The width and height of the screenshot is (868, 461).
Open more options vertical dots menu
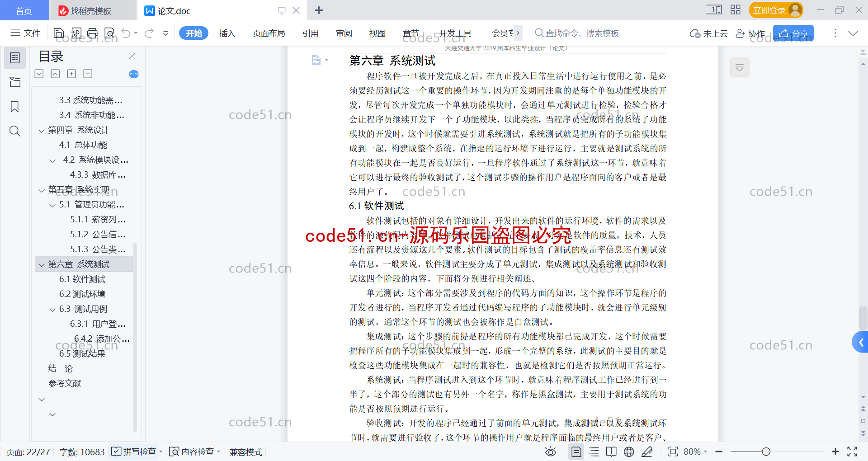tap(835, 33)
